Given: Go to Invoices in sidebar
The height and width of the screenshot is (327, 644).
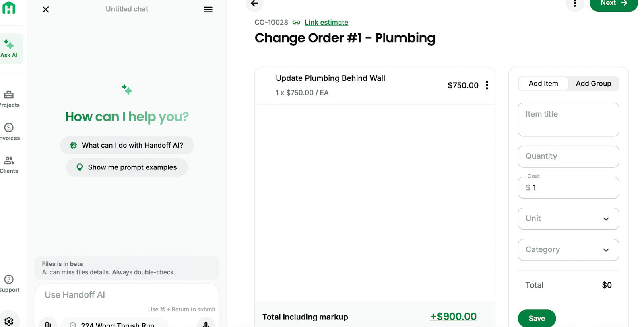Looking at the screenshot, I should (x=9, y=132).
